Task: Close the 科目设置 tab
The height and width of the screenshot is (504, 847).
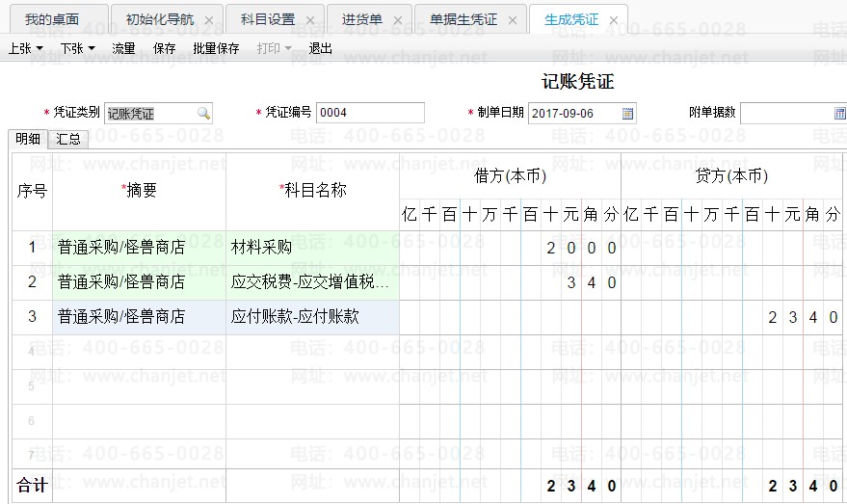Action: [x=310, y=20]
